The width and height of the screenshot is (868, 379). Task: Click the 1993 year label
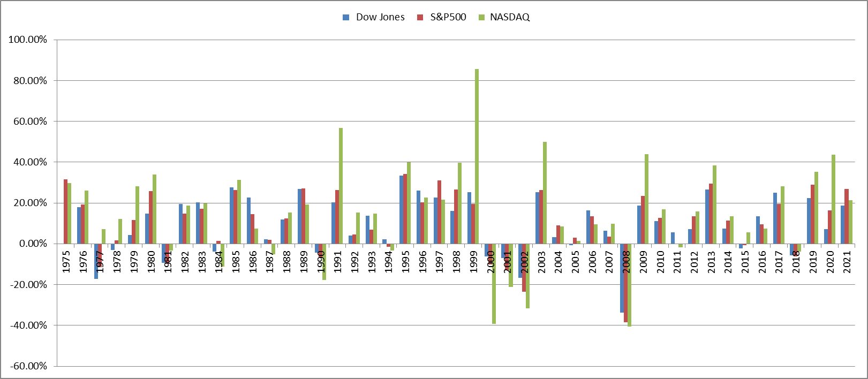[x=372, y=261]
